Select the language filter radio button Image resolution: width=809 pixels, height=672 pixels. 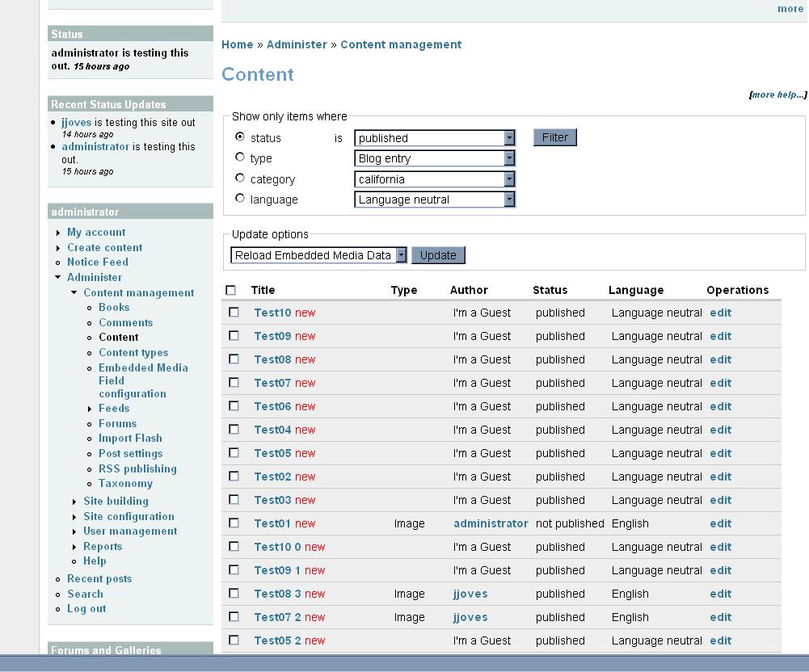tap(239, 199)
